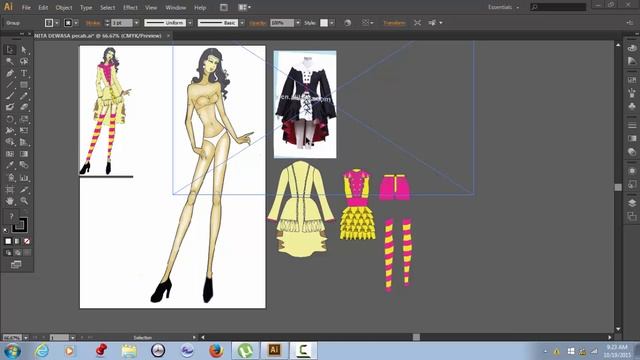The height and width of the screenshot is (360, 640).
Task: Open the Type menu
Action: [x=86, y=8]
